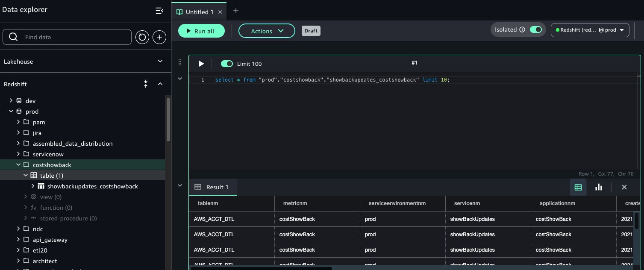Screen dimensions: 644x270
Task: Click the pam folder icon
Action: click(x=26, y=122)
